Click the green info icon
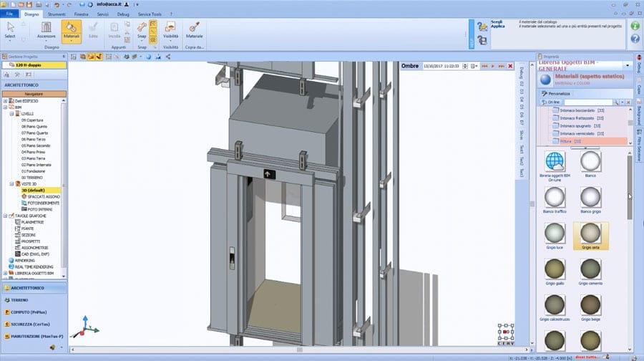Viewport: 644px width, 361px height. coord(635,26)
